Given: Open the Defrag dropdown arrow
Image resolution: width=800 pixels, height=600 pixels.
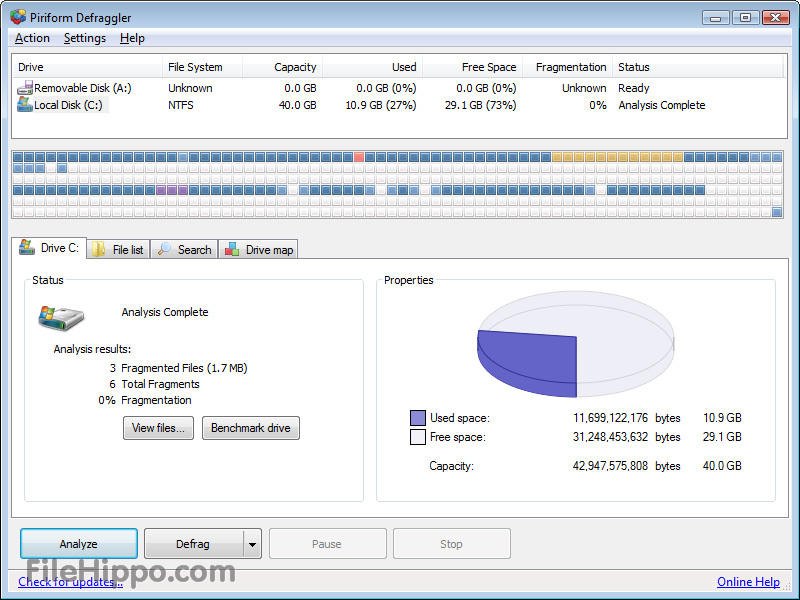Looking at the screenshot, I should click(252, 545).
